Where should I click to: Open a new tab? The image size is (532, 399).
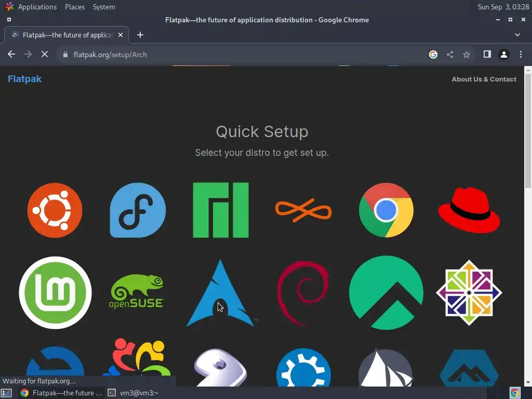(x=140, y=35)
